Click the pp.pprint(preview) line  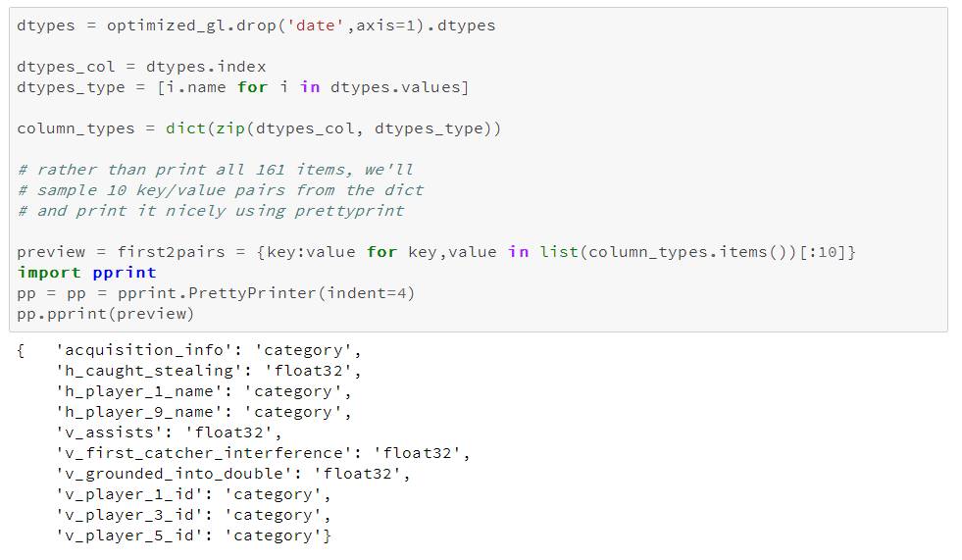pyautogui.click(x=106, y=314)
